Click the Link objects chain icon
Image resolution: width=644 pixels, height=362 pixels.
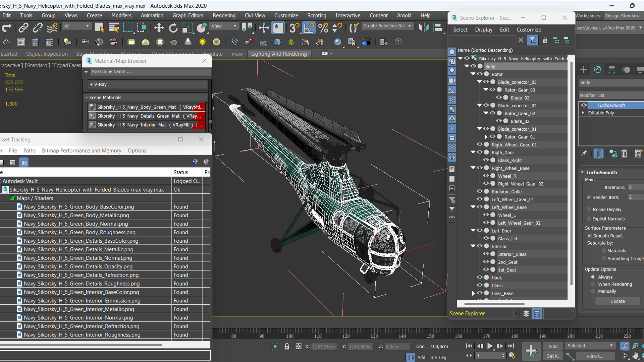coord(23,28)
